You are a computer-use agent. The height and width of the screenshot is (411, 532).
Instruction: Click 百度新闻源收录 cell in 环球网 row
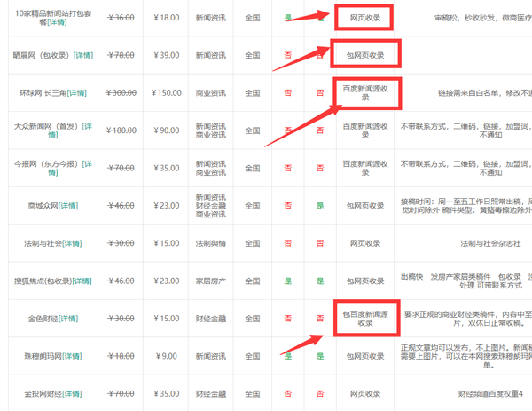click(366, 92)
